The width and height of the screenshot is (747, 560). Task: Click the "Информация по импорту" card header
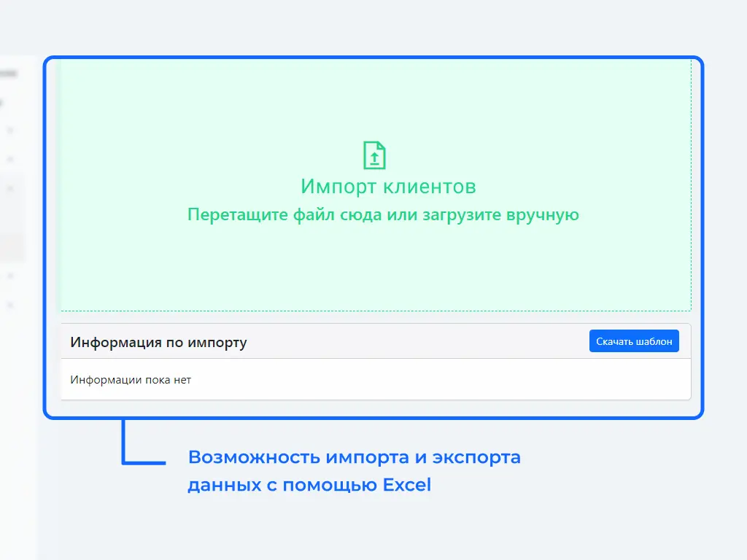pos(158,342)
